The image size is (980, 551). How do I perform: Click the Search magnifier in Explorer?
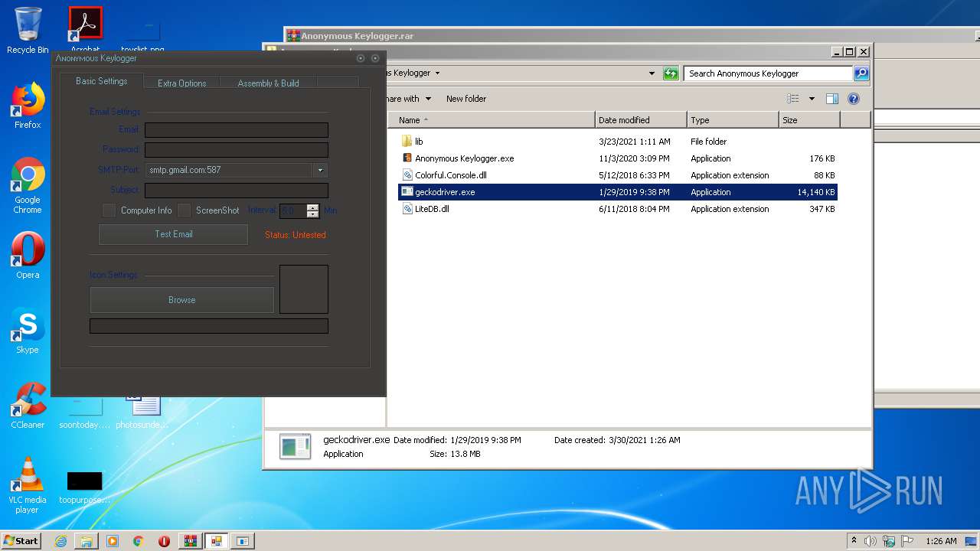[861, 73]
